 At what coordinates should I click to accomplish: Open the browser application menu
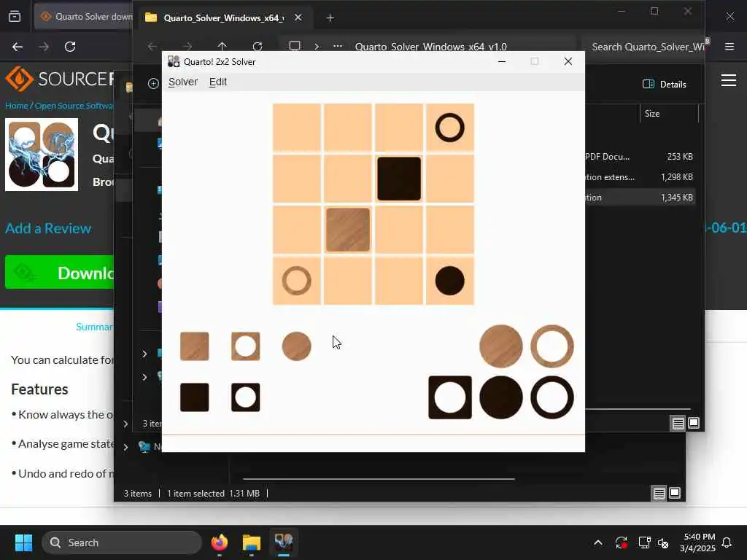729,47
